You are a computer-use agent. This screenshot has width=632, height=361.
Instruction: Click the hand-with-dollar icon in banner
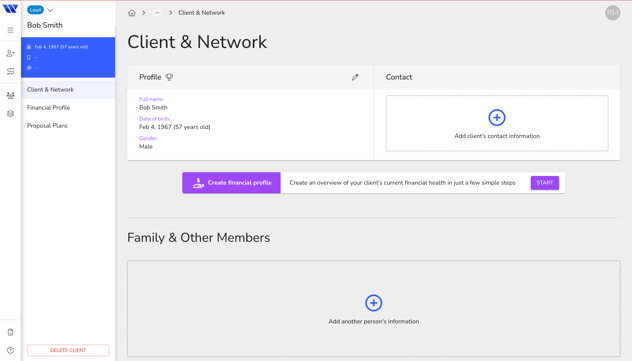tap(198, 183)
